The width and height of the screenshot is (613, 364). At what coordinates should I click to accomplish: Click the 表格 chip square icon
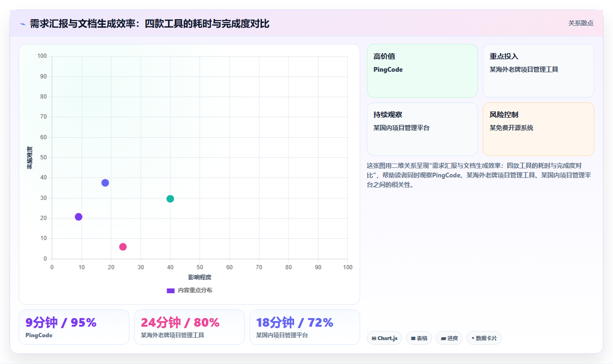coord(413,339)
